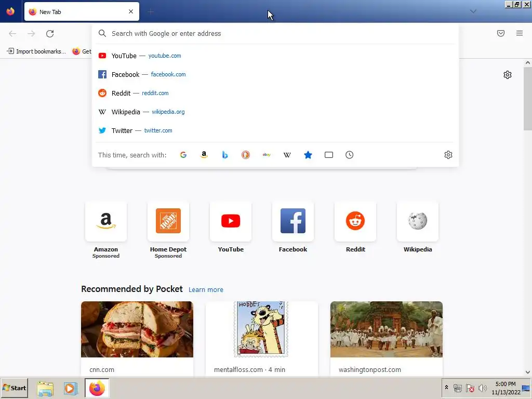Search bookmarks using the star icon
The width and height of the screenshot is (532, 399).
308,155
